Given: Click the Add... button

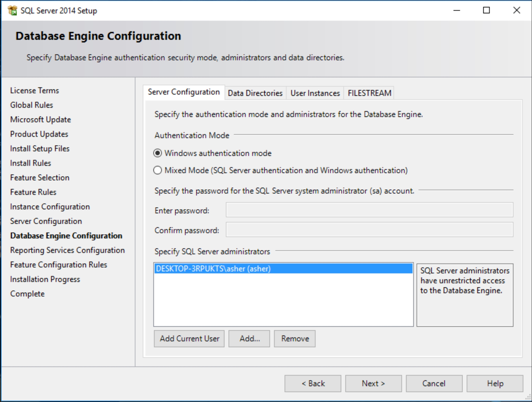Looking at the screenshot, I should [249, 339].
